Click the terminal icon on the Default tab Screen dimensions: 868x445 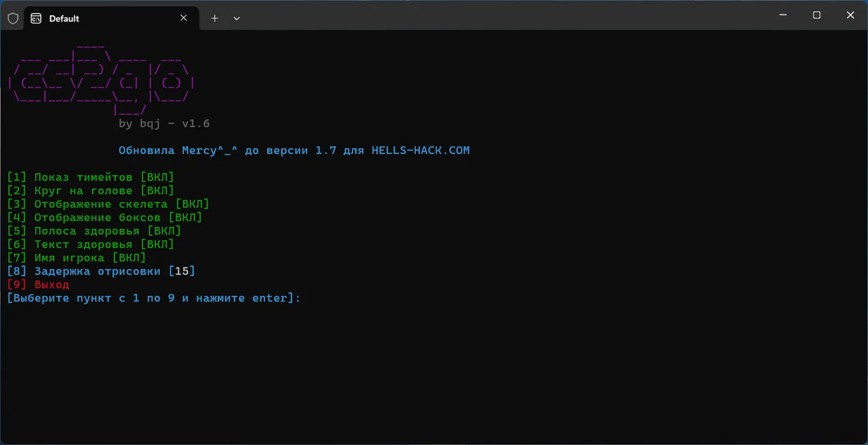[x=36, y=19]
